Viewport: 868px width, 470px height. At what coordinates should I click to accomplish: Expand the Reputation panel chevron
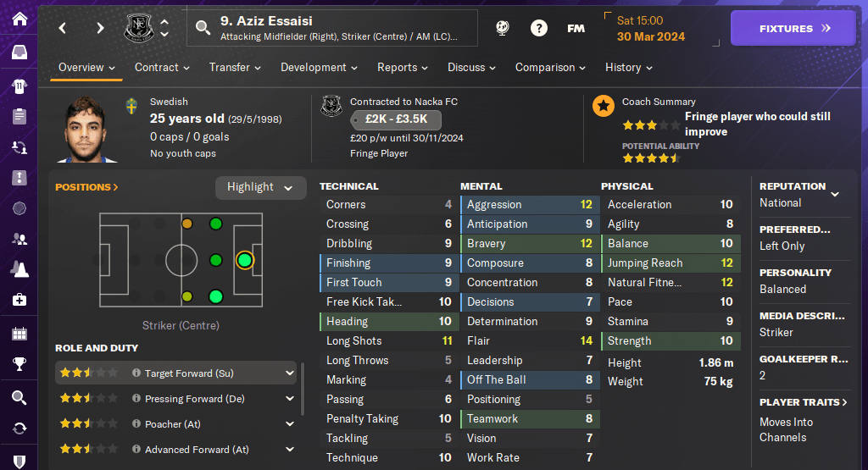(x=835, y=194)
